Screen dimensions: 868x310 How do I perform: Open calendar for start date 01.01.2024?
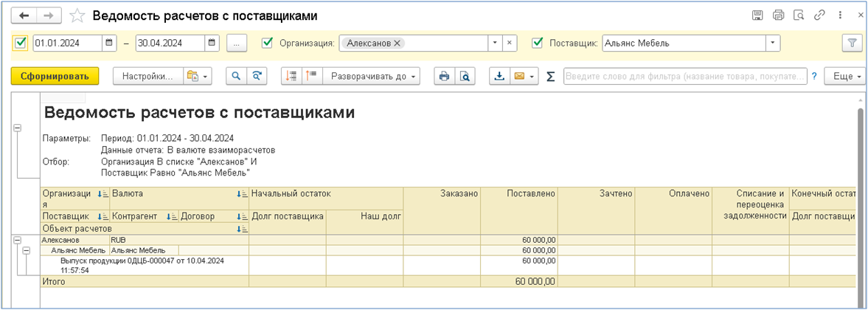(x=109, y=43)
